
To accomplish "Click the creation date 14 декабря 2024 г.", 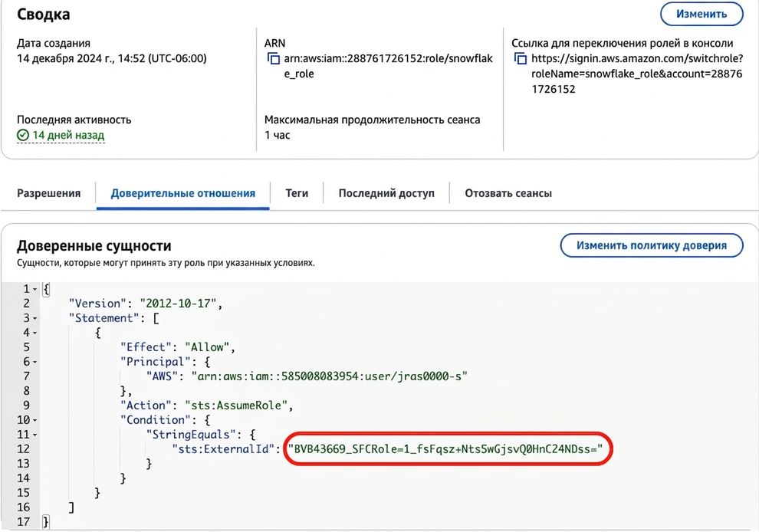I will [x=112, y=58].
